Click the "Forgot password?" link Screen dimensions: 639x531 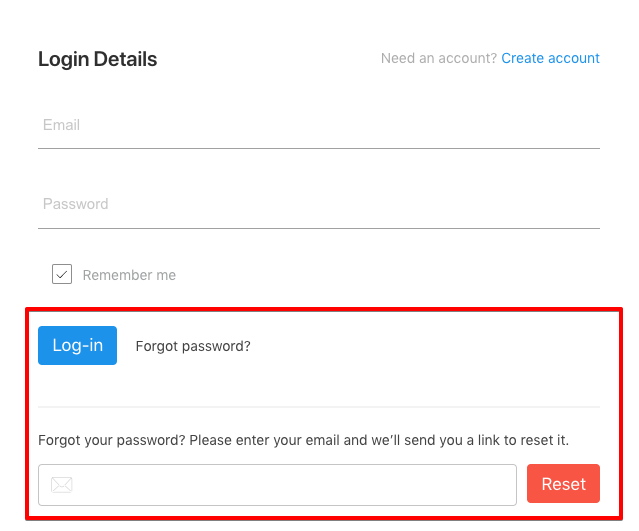[x=193, y=346]
